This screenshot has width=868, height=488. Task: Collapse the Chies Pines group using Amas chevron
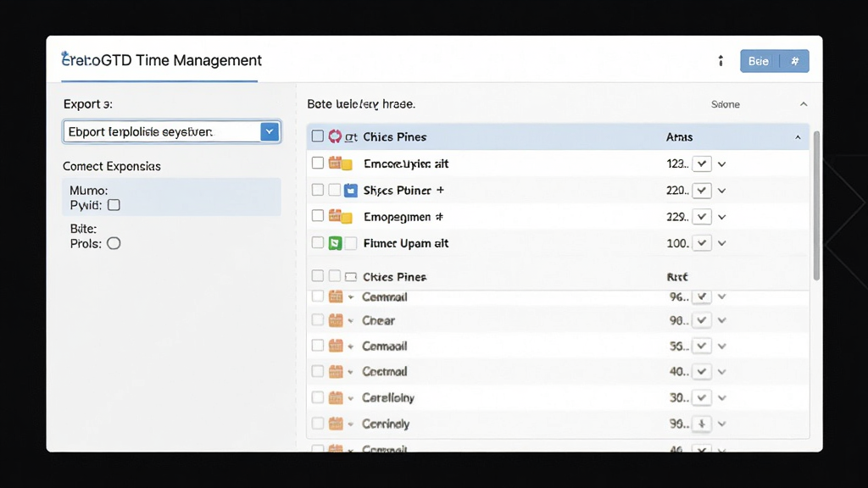point(798,137)
